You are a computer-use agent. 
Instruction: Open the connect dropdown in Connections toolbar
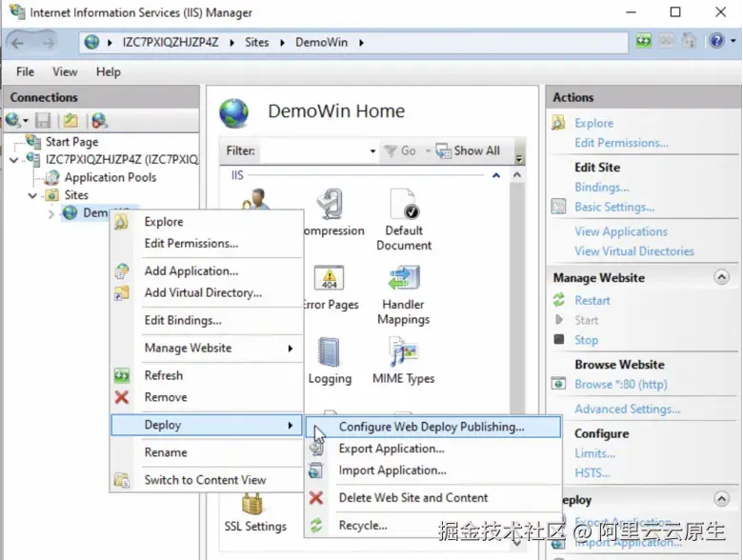click(26, 121)
